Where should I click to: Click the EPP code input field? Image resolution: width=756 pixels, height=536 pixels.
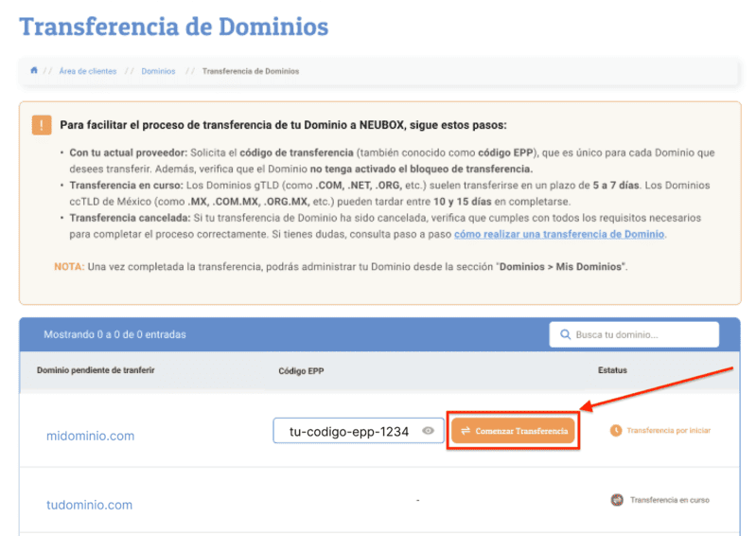pos(346,431)
